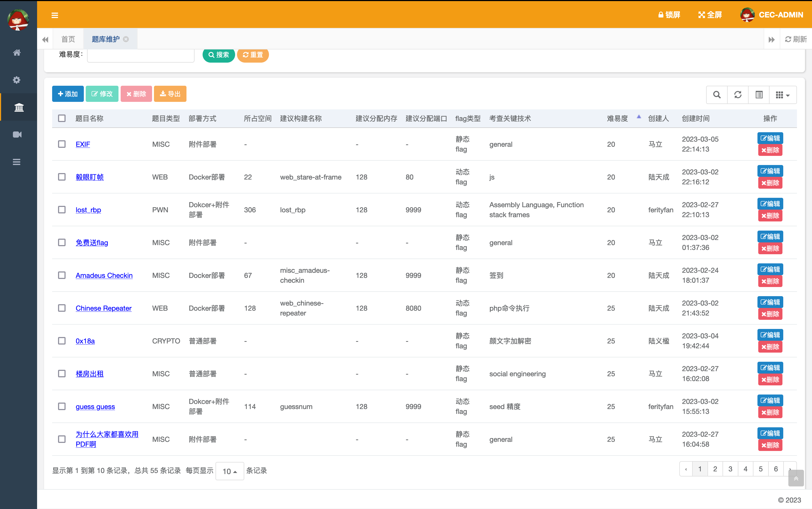
Task: Open the gear settings sidebar icon
Action: coord(17,80)
